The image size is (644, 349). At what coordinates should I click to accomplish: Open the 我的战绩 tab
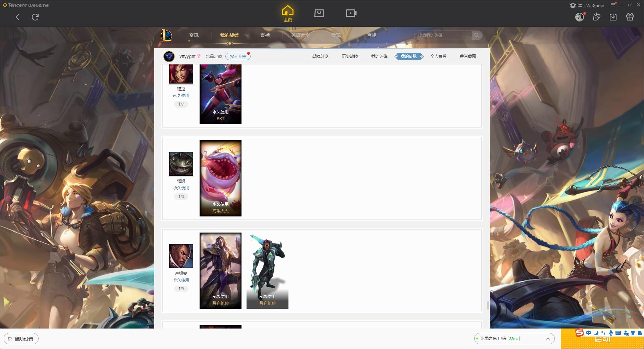229,35
